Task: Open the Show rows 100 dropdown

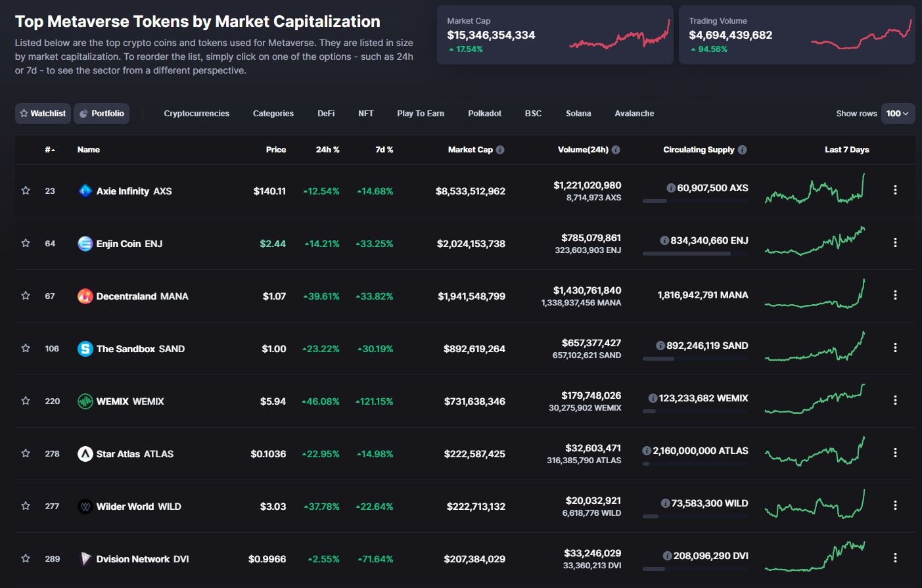Action: click(896, 114)
